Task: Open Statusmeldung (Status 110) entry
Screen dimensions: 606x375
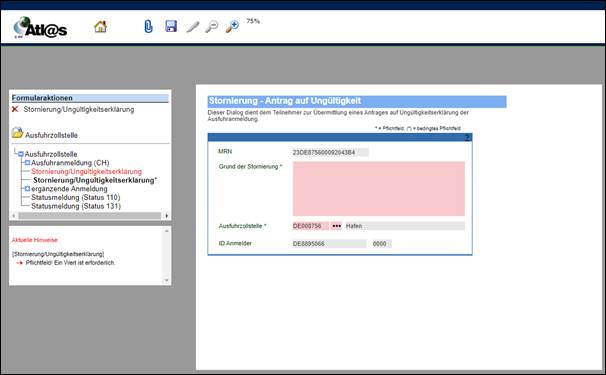Action: pos(76,197)
